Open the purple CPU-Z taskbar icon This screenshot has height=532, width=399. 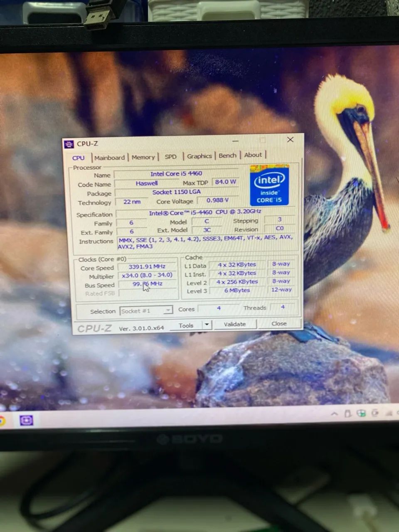[x=26, y=421]
